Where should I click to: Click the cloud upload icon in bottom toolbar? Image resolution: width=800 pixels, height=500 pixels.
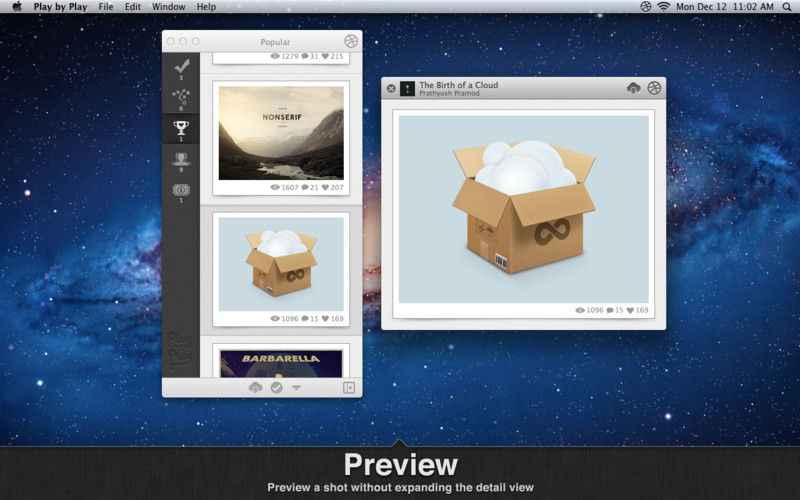[x=256, y=387]
